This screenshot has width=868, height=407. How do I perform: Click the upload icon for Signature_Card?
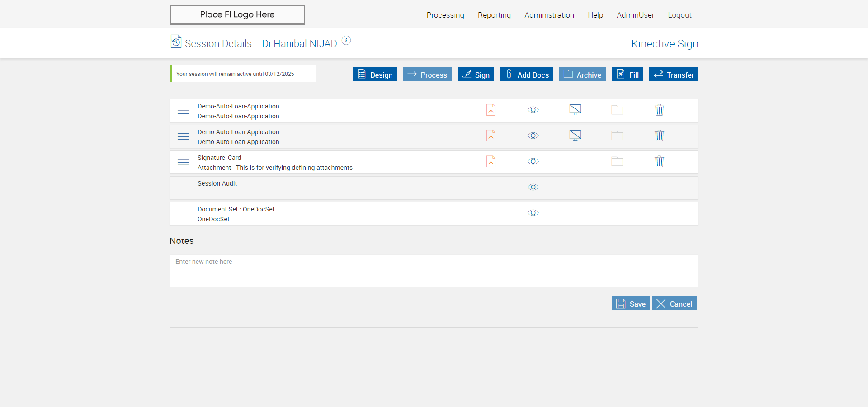click(x=491, y=162)
